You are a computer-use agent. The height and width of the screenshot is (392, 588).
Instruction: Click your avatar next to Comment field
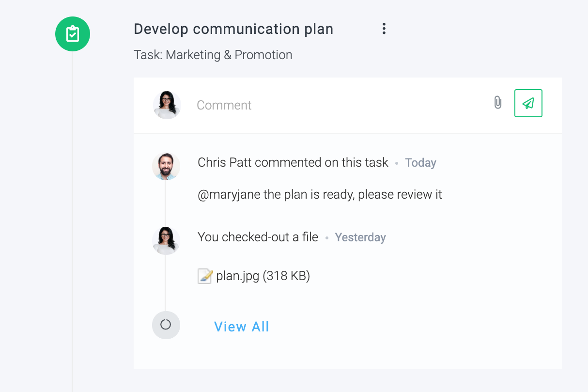point(167,105)
